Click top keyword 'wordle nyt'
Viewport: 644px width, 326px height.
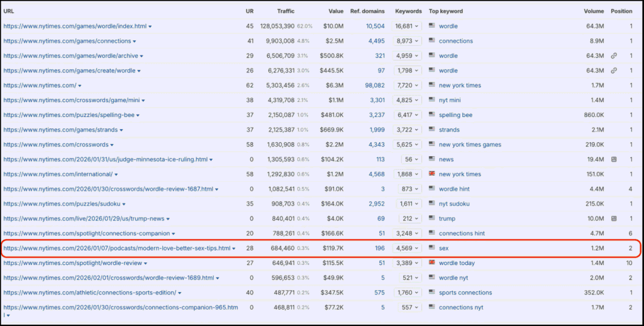[453, 278]
